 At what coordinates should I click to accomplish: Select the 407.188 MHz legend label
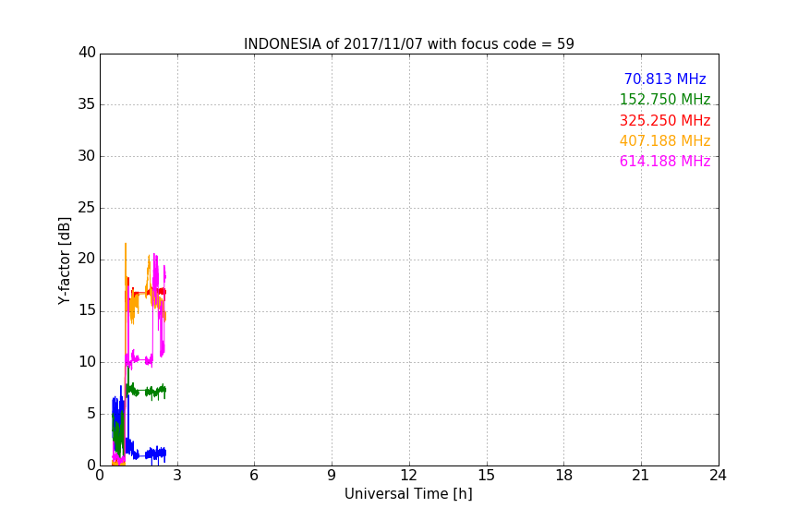tap(665, 140)
